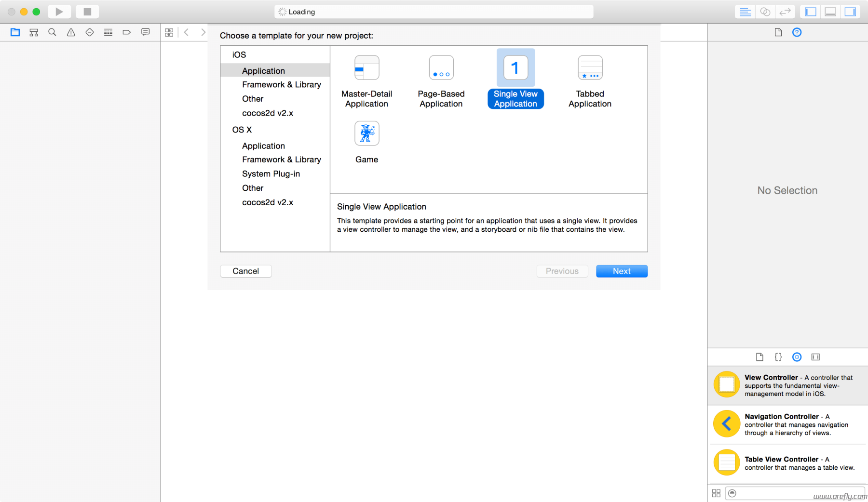Select the File Template library icon
Image resolution: width=868 pixels, height=502 pixels.
(x=759, y=357)
